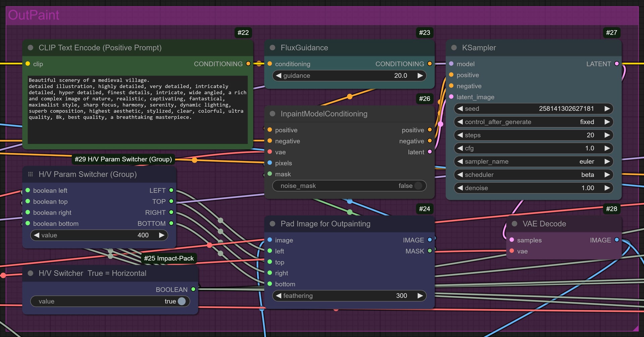Click the guidance 20.0 value
644x337 pixels.
click(400, 76)
